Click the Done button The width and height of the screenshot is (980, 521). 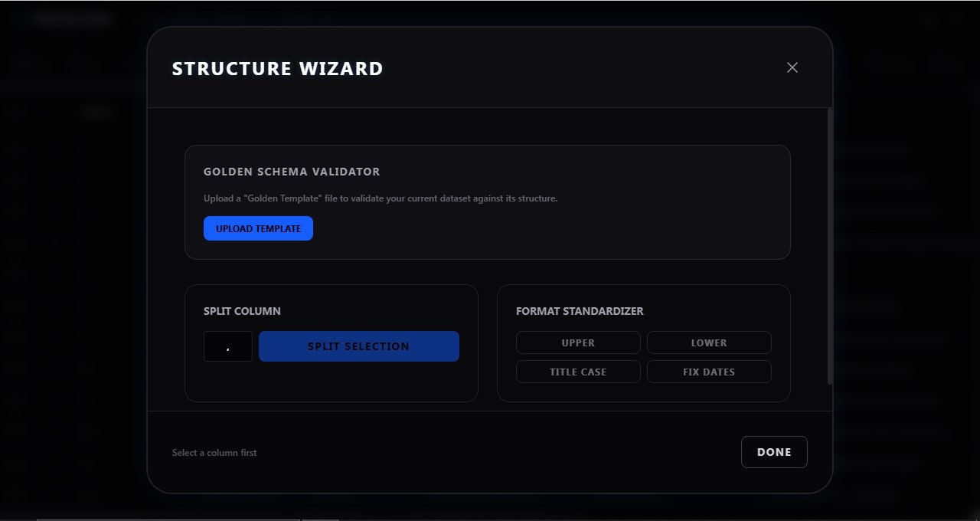[x=774, y=452]
